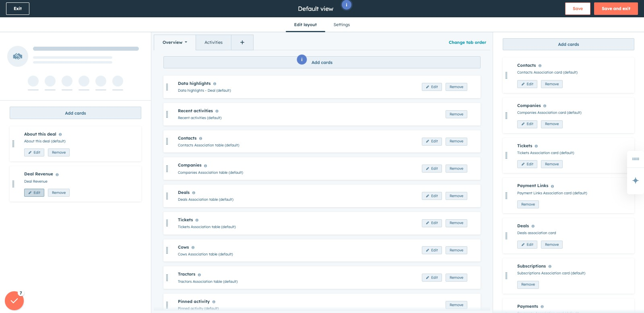Click the drag handle of Recent activities card
Screen dimensions: 644x313
tap(167, 114)
